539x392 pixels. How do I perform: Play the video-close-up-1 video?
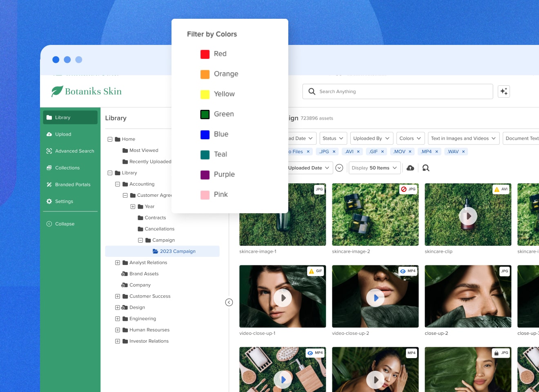283,298
